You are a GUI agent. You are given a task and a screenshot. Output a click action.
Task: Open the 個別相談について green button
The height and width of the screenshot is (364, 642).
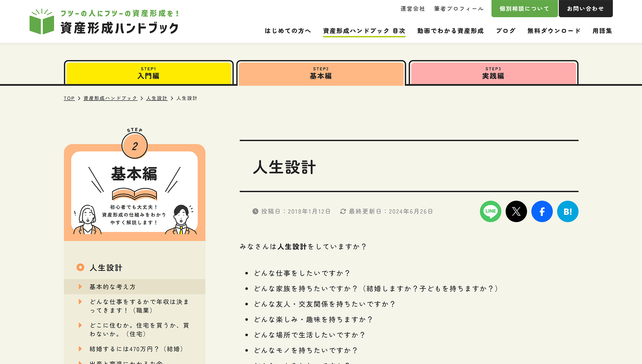(524, 9)
